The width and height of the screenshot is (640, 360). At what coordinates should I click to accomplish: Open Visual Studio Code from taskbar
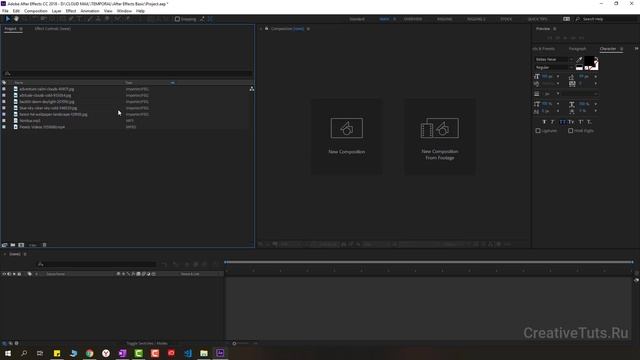tap(188, 353)
